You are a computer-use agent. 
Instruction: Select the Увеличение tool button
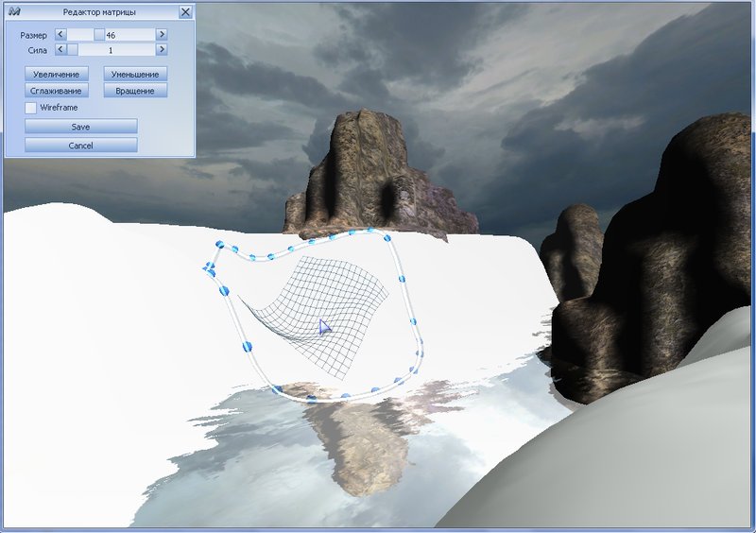57,74
